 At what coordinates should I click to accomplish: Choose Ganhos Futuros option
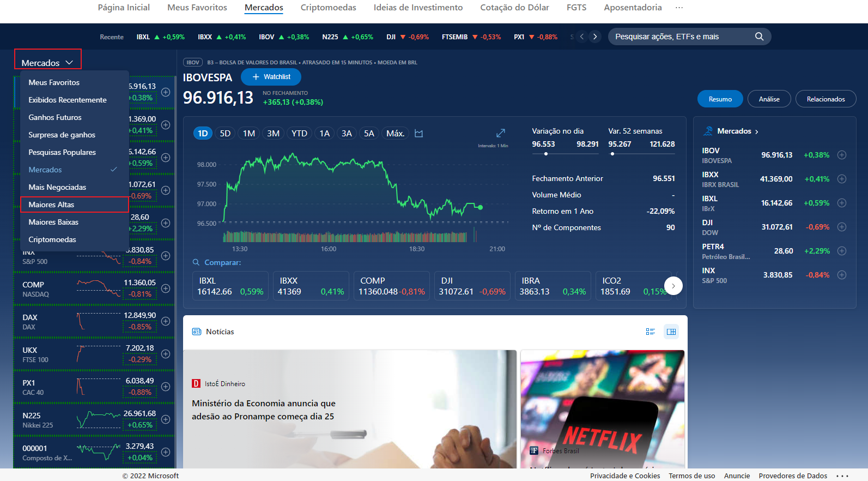(74, 117)
